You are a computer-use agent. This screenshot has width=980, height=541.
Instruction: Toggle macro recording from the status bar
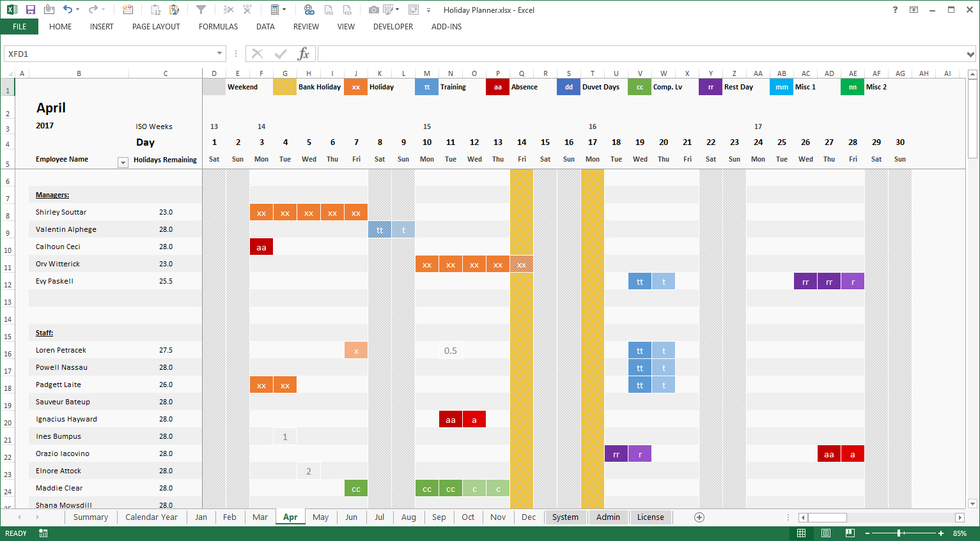42,533
